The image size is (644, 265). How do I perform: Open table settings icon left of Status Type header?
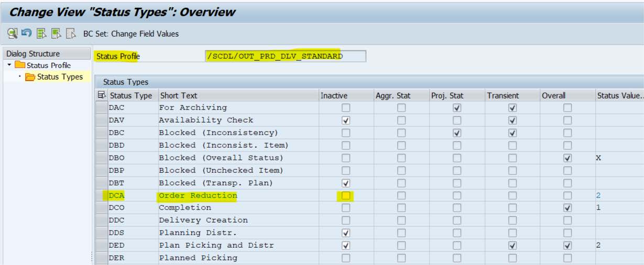click(x=102, y=96)
